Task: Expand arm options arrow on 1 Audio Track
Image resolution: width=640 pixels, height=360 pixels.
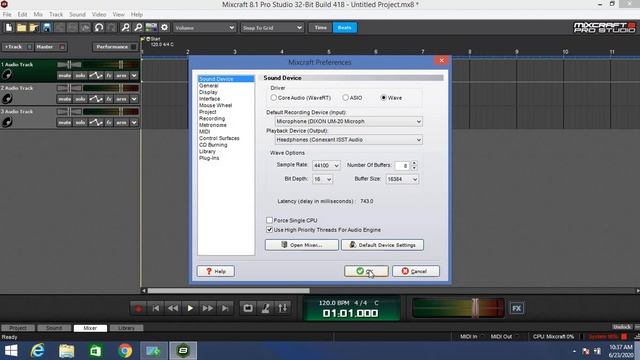Action: click(x=134, y=76)
